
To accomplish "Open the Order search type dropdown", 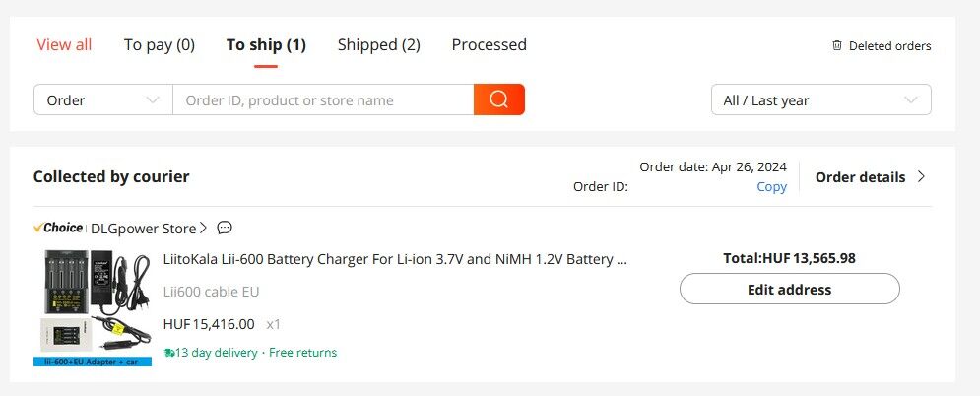I will [x=103, y=99].
